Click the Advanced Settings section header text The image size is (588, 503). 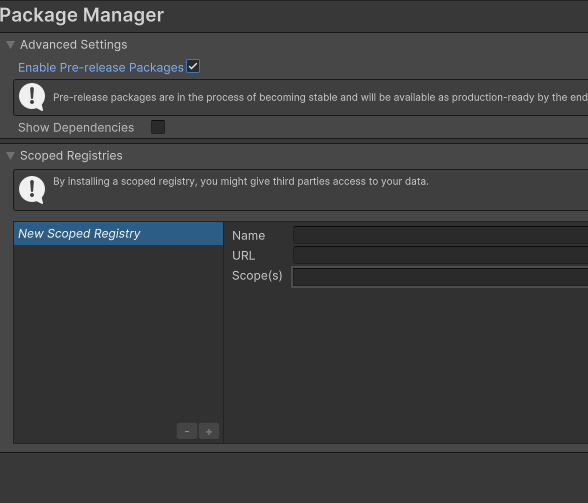click(74, 45)
